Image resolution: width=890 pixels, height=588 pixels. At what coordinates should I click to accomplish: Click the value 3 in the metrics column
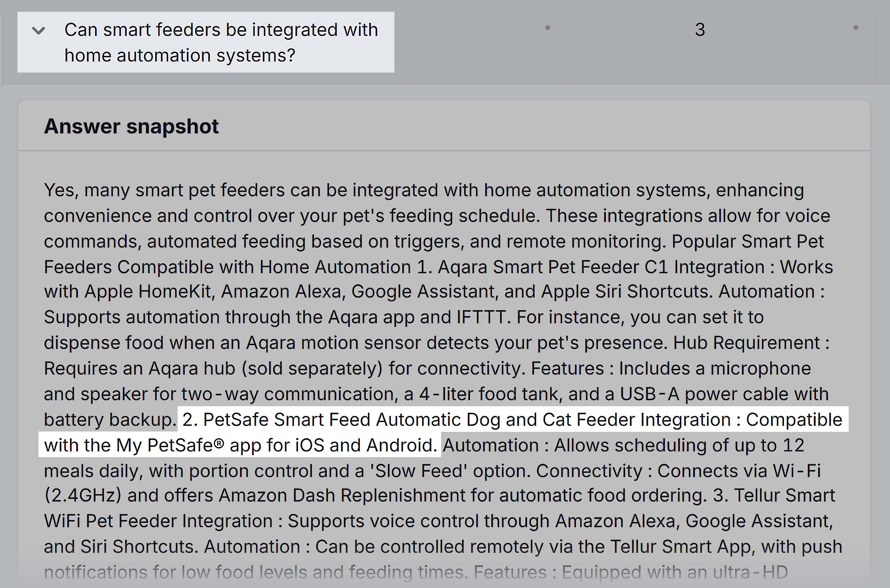pos(700,30)
